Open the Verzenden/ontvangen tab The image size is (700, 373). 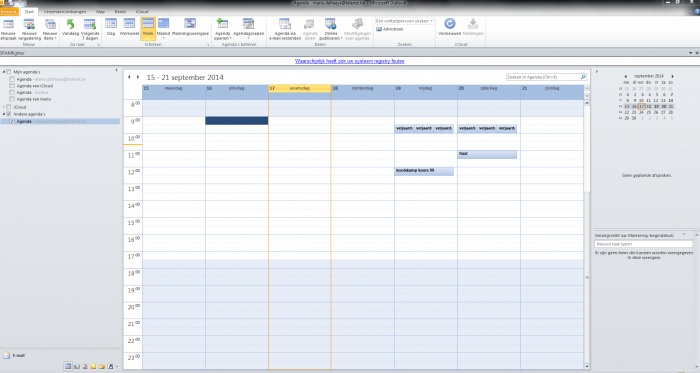coord(65,12)
